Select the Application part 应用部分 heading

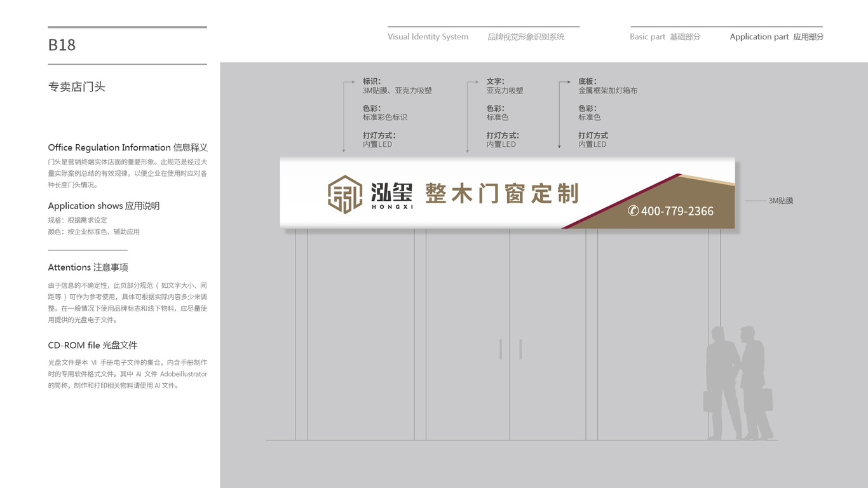click(776, 37)
